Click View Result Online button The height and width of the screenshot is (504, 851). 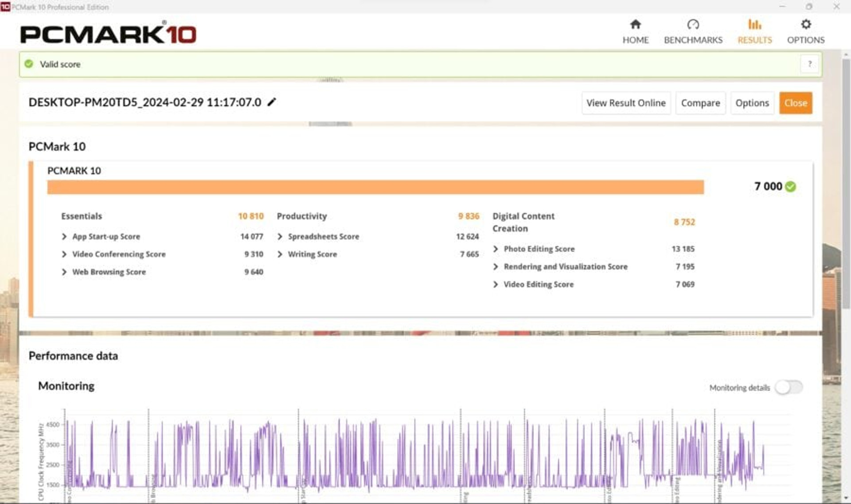(626, 103)
